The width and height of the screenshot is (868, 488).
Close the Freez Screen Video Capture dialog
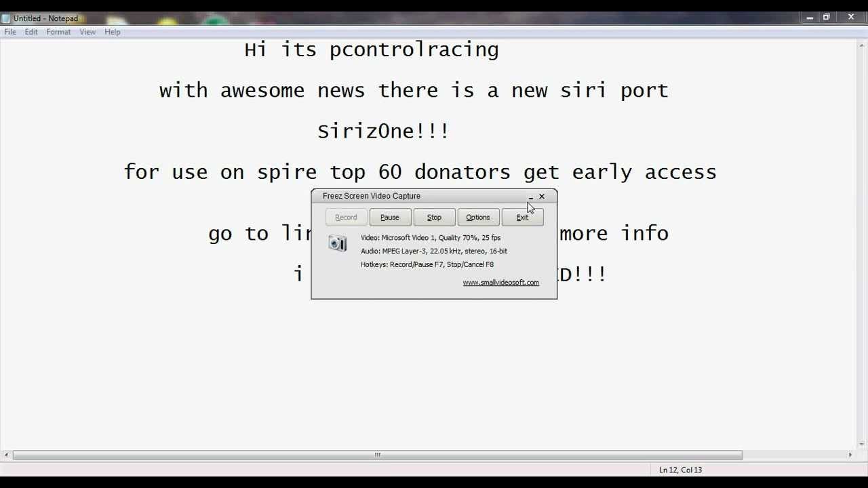pyautogui.click(x=542, y=197)
